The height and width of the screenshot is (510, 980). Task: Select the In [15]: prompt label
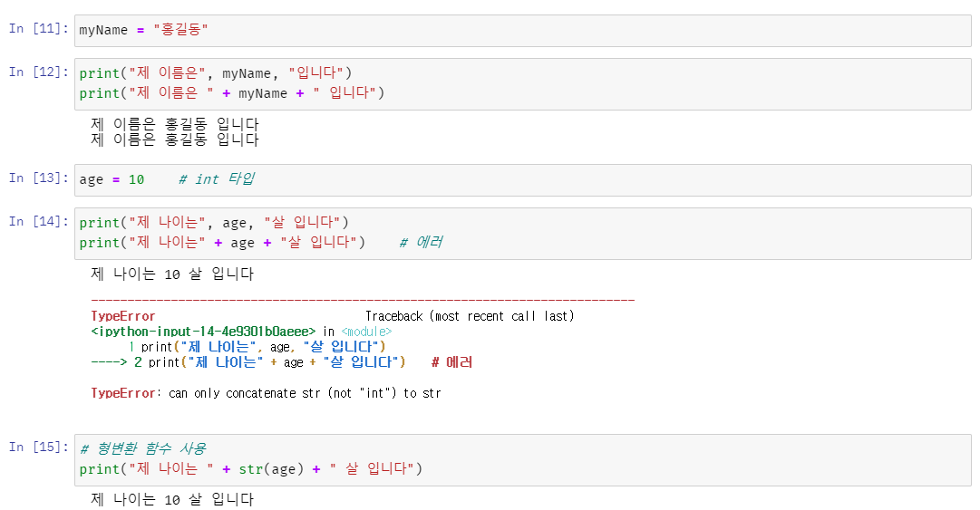coord(39,447)
